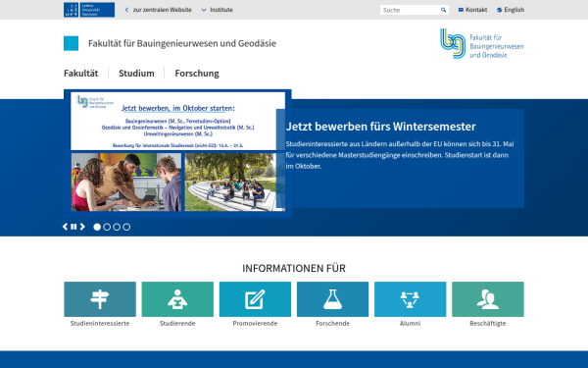
Task: Go back via 'zur zentralen Website' link
Action: (x=158, y=10)
